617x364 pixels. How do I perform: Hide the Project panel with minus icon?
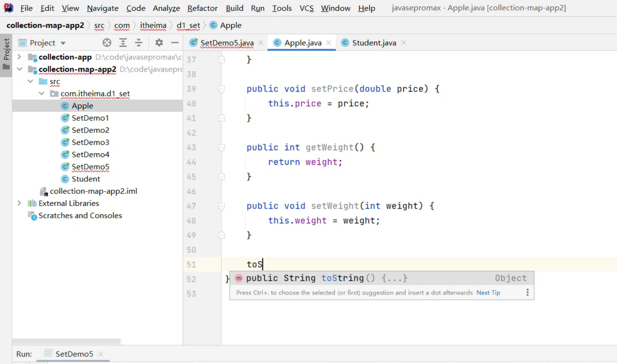[x=174, y=42]
